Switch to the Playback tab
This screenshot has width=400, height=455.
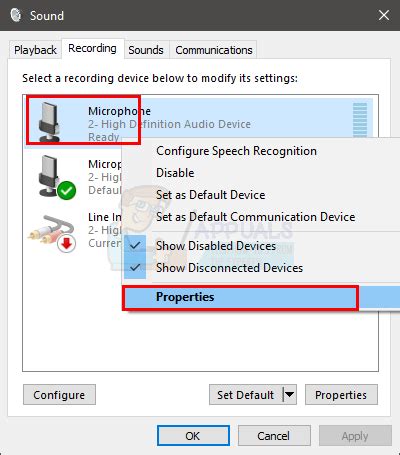tap(35, 50)
